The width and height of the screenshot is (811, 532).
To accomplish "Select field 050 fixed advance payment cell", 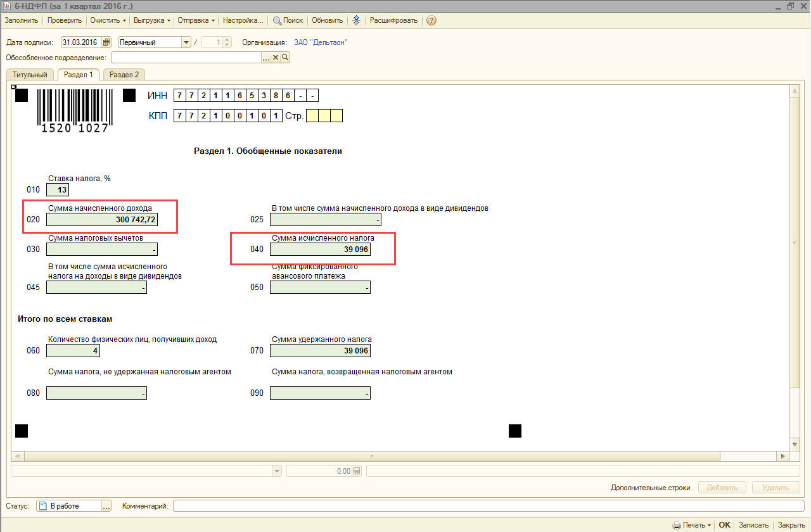I will point(320,288).
